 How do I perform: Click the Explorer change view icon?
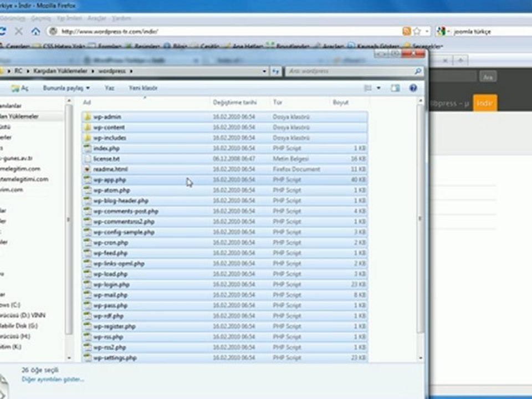tap(368, 88)
